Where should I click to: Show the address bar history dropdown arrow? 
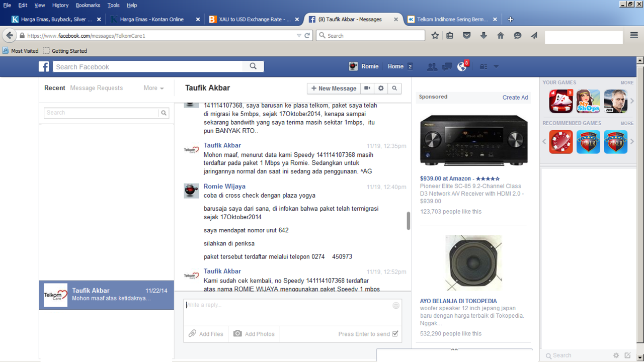299,36
